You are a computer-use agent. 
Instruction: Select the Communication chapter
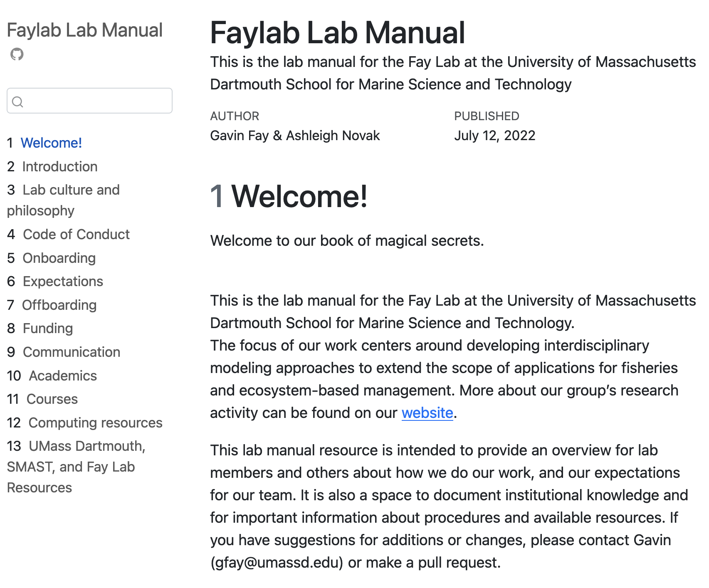72,352
